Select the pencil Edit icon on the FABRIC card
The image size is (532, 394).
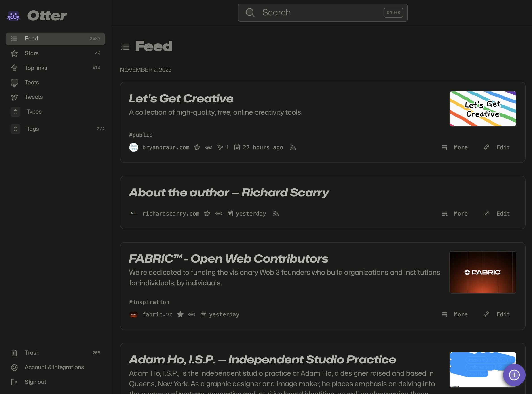(x=486, y=314)
